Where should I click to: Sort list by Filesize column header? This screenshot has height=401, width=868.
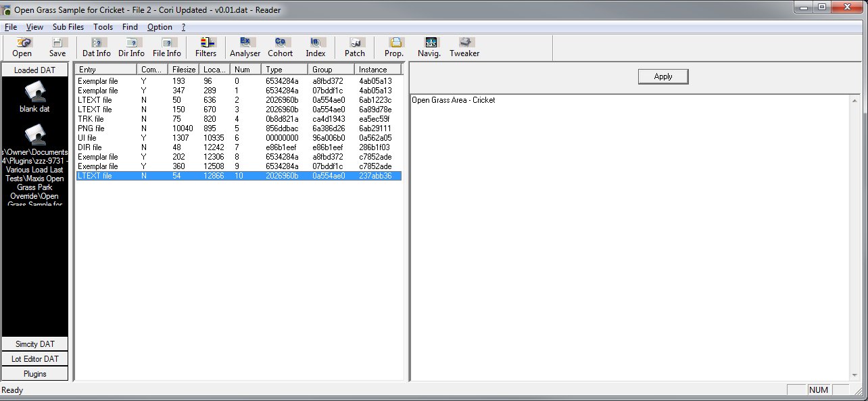[184, 70]
